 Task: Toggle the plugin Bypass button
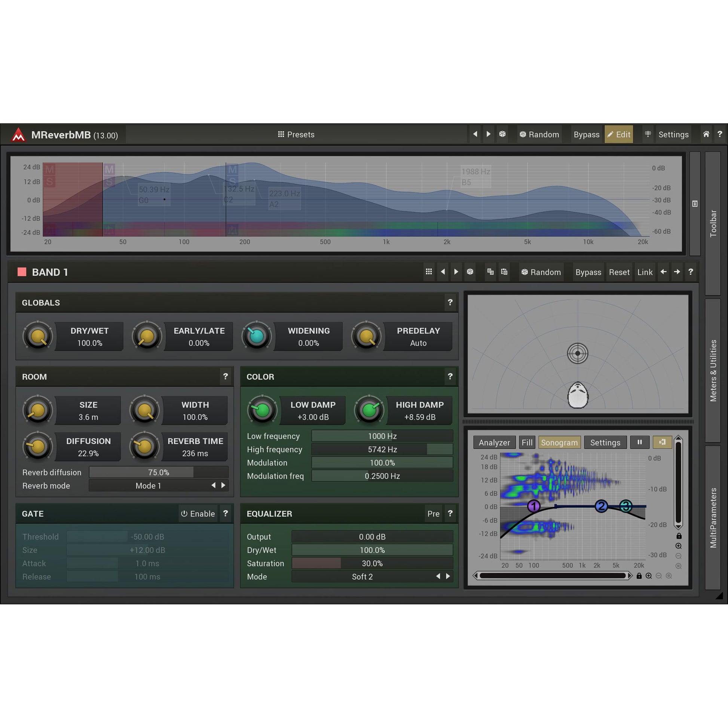pyautogui.click(x=586, y=135)
